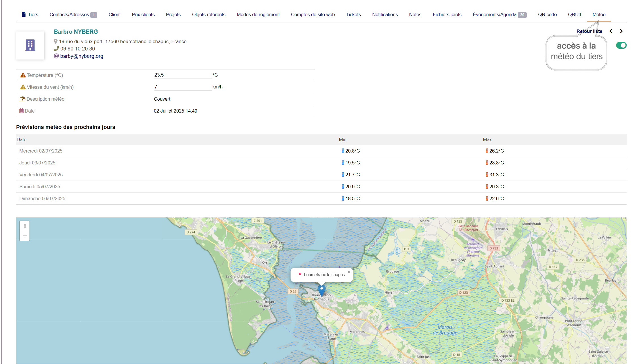Click the Barbro NYBERG name heading
The width and height of the screenshot is (632, 364).
[76, 32]
